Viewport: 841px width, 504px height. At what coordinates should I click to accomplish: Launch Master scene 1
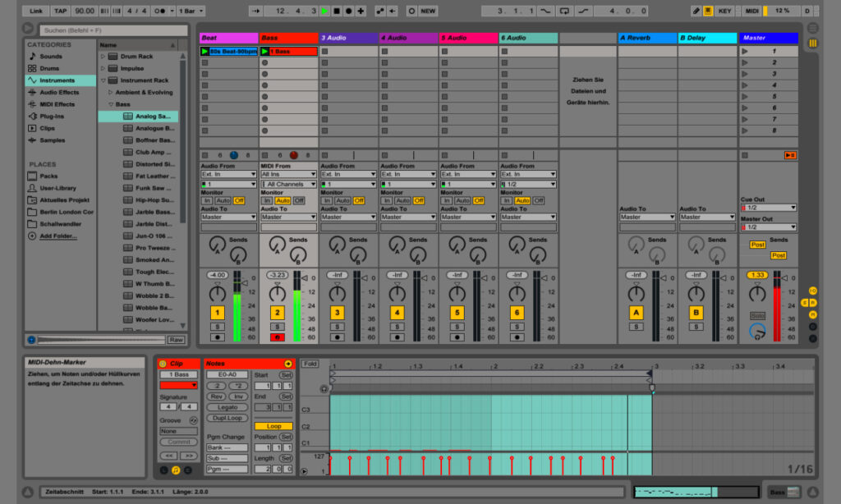coord(744,52)
